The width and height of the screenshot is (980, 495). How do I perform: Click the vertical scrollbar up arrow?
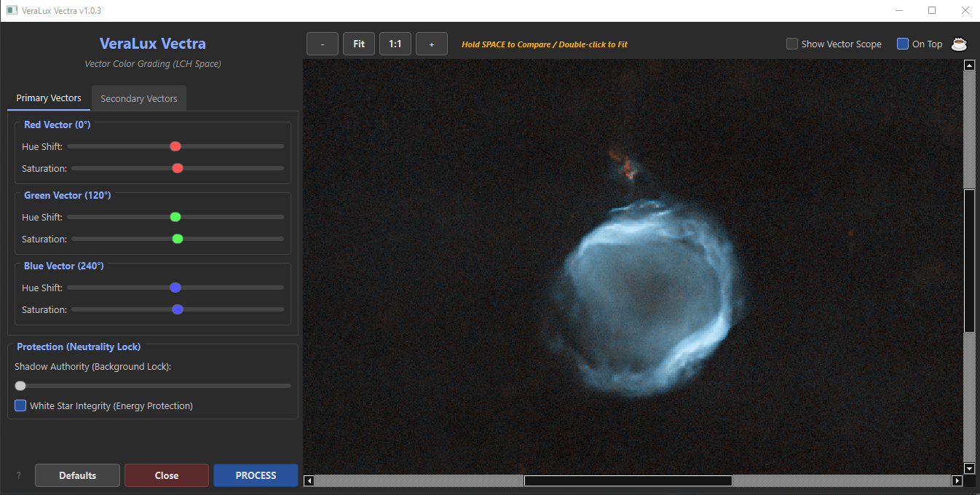[969, 65]
